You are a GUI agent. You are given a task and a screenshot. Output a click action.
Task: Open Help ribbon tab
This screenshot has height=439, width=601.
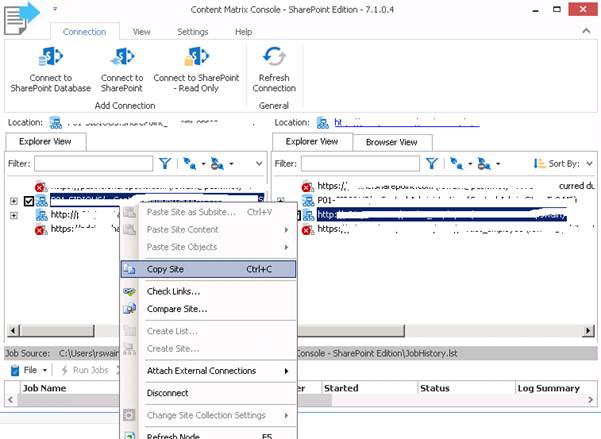click(243, 32)
